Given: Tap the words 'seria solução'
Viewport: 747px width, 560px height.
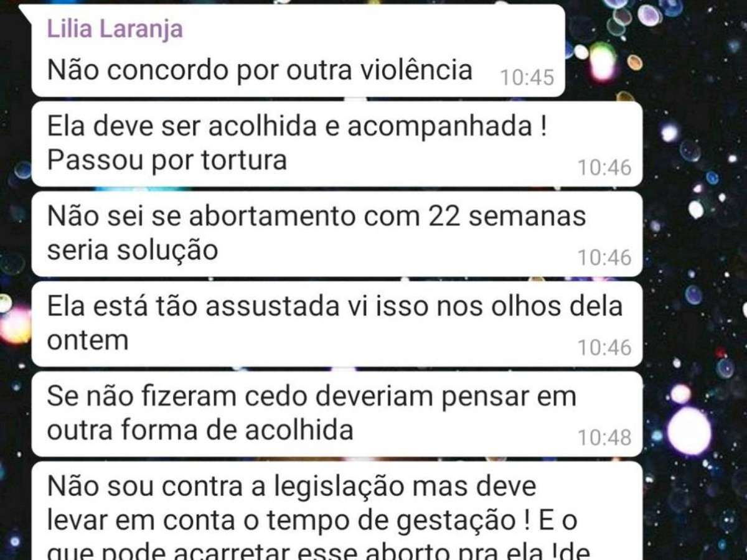Looking at the screenshot, I should tap(133, 250).
